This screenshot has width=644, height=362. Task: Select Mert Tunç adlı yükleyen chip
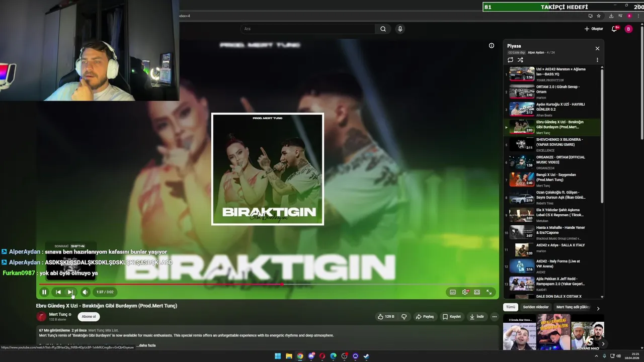[x=573, y=307]
